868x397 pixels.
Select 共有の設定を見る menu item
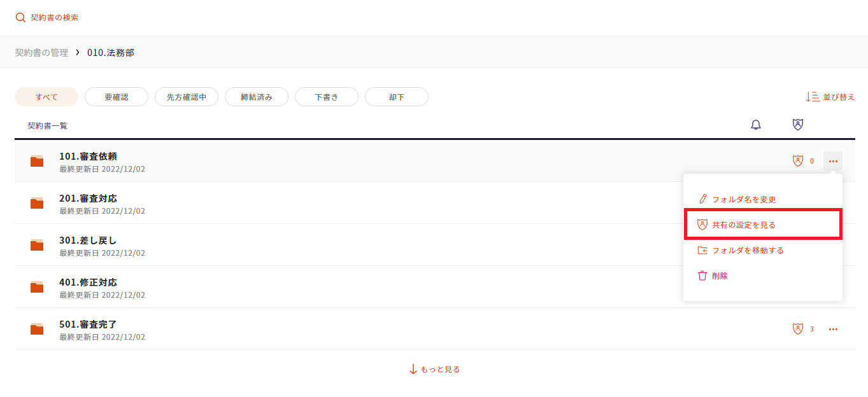tap(744, 225)
